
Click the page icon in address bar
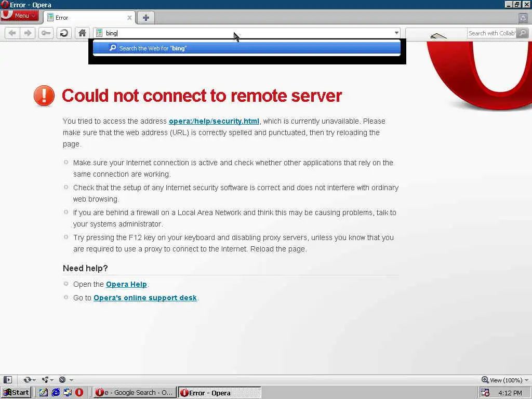[99, 33]
